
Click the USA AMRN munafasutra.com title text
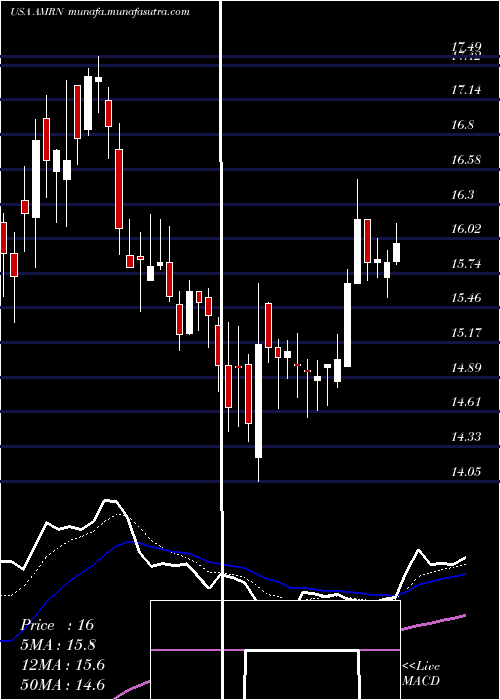(100, 12)
